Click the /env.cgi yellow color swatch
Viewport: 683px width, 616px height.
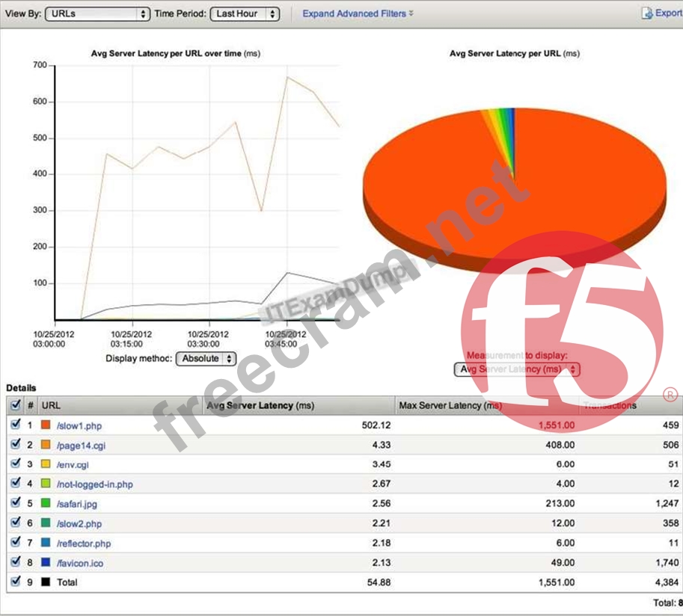46,463
